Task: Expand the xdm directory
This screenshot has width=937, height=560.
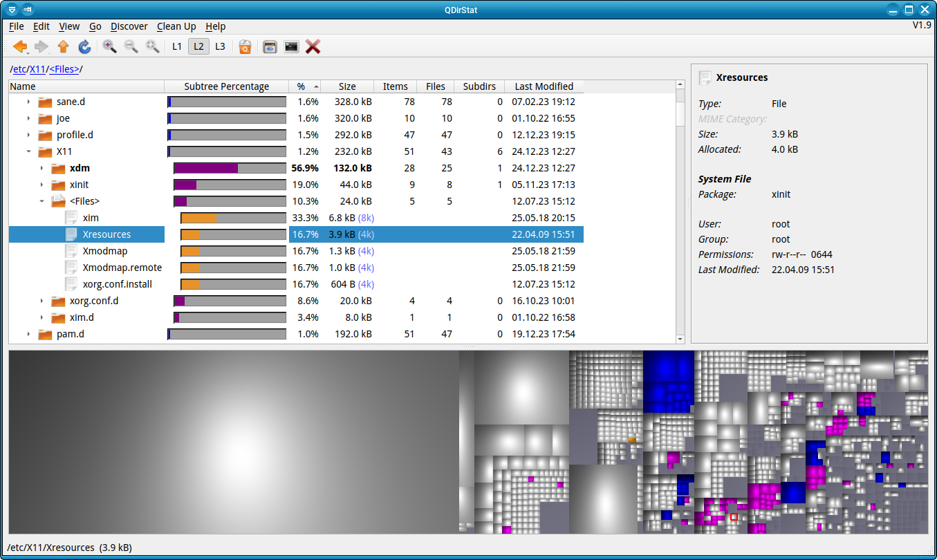Action: (x=41, y=168)
